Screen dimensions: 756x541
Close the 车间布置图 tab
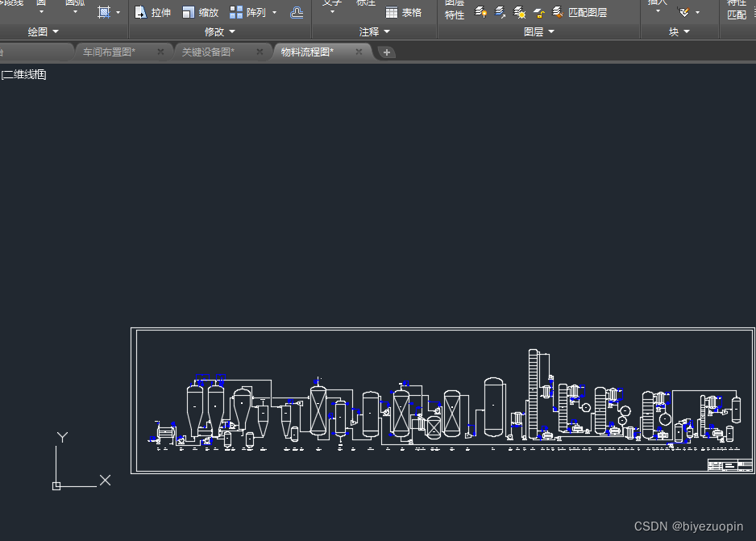[160, 52]
